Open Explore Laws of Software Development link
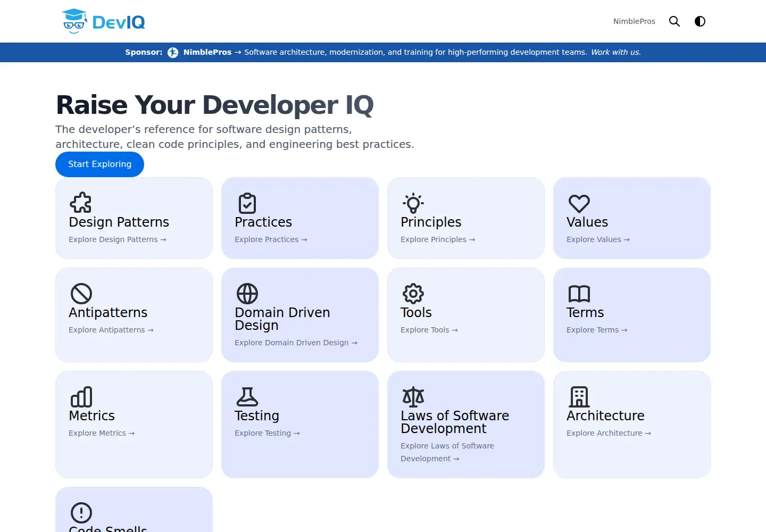 447,452
